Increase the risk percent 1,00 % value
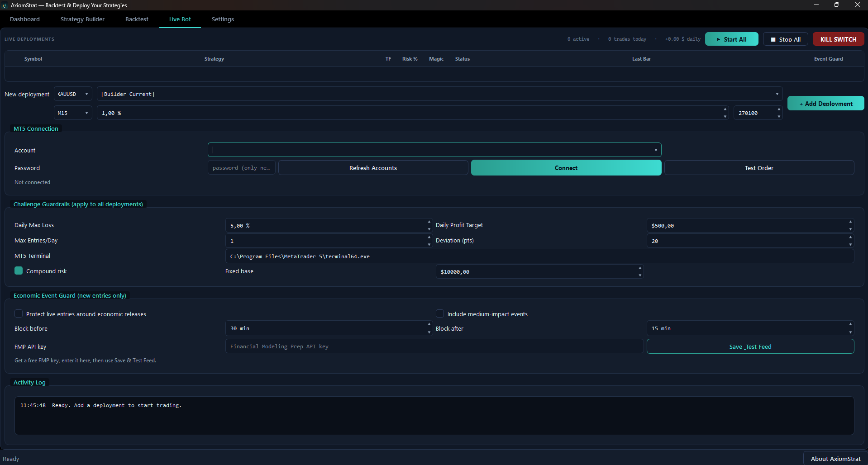 [x=725, y=109]
